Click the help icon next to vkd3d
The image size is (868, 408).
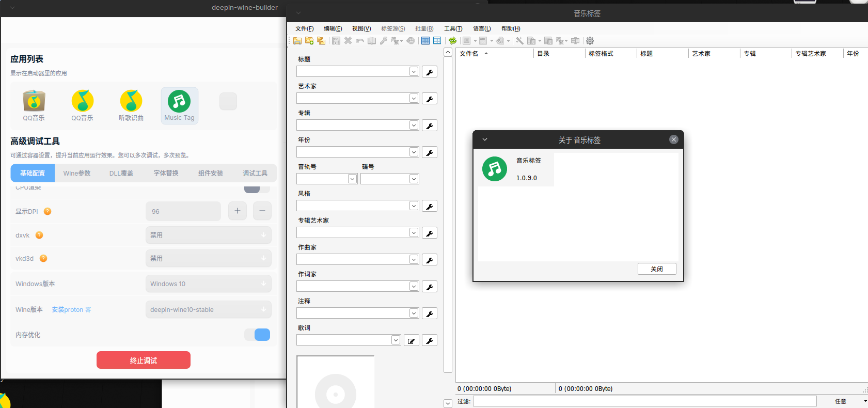[x=43, y=258]
